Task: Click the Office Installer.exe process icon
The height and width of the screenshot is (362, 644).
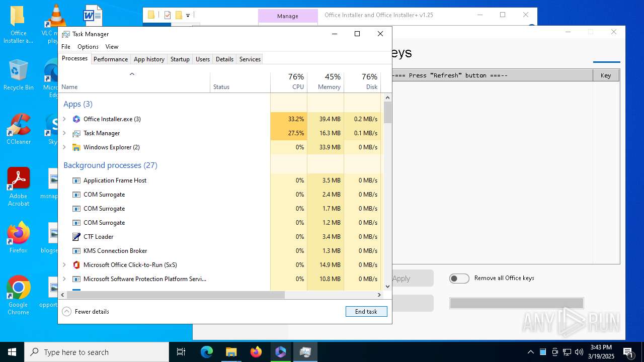Action: [76, 119]
